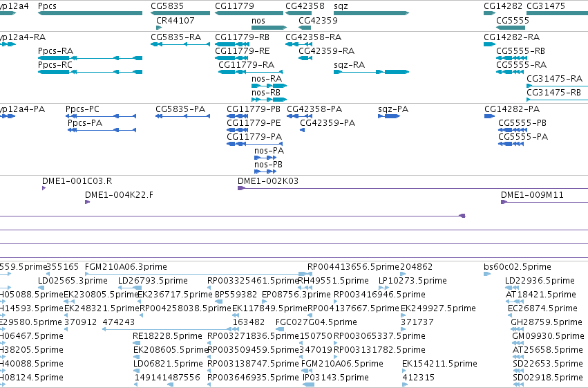Select the CR44107 gene label
This screenshot has height=388, width=588.
pyautogui.click(x=175, y=21)
